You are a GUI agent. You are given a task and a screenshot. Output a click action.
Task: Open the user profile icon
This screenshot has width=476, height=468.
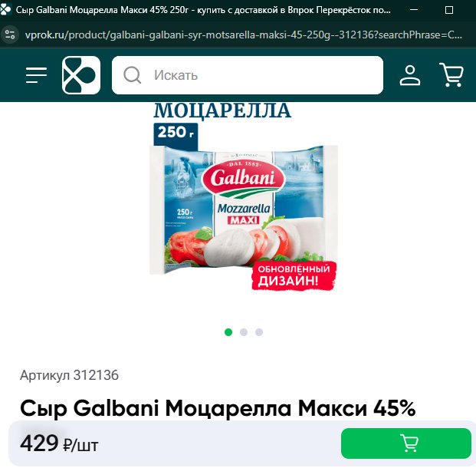pyautogui.click(x=410, y=75)
